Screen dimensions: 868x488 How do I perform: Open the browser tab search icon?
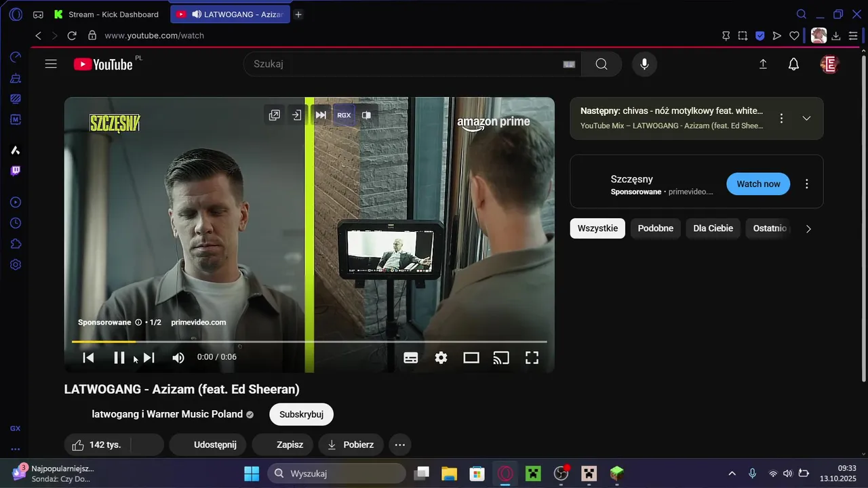(802, 14)
